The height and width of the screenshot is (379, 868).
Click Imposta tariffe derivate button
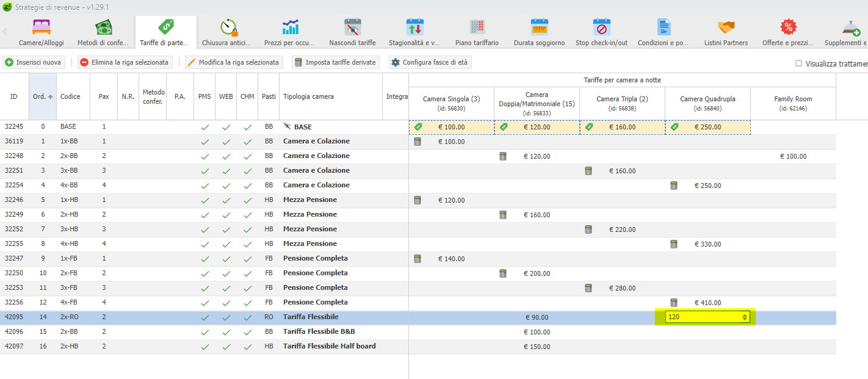tap(335, 62)
